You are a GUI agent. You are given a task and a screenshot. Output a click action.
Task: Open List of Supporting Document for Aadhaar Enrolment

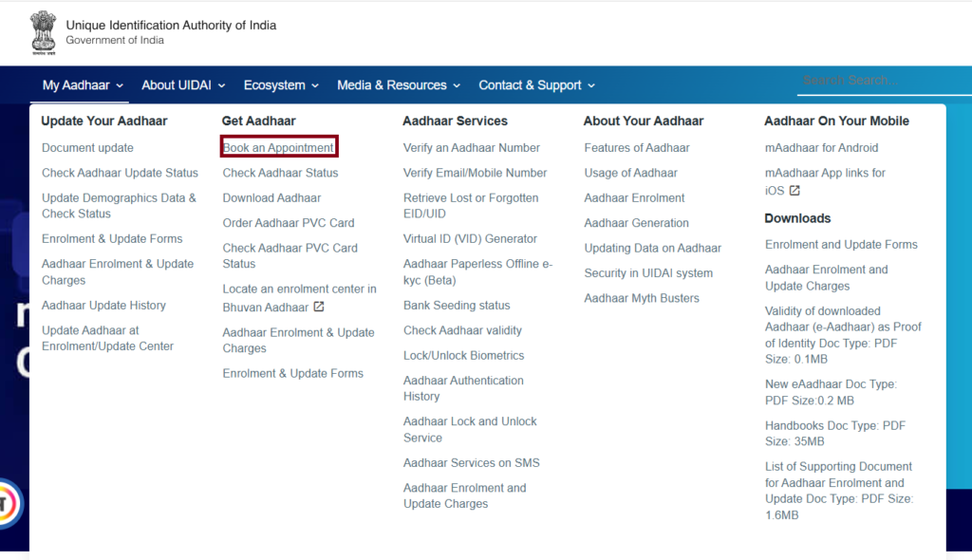(x=839, y=491)
